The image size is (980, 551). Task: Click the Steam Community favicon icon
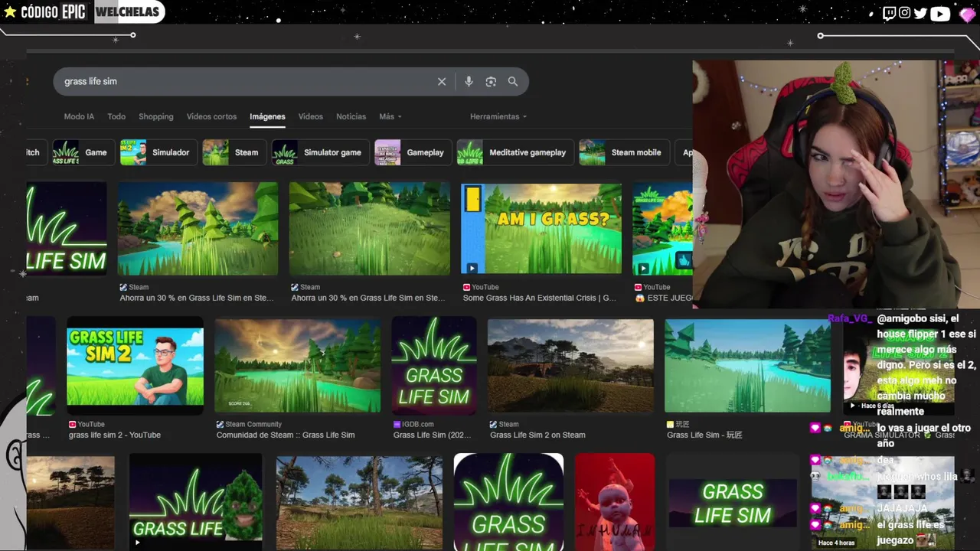click(x=220, y=424)
